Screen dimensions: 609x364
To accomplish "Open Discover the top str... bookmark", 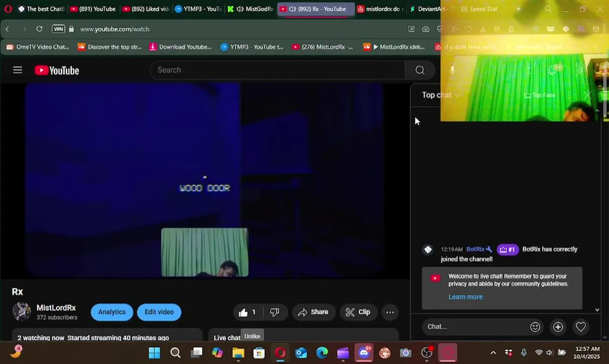I will [110, 47].
